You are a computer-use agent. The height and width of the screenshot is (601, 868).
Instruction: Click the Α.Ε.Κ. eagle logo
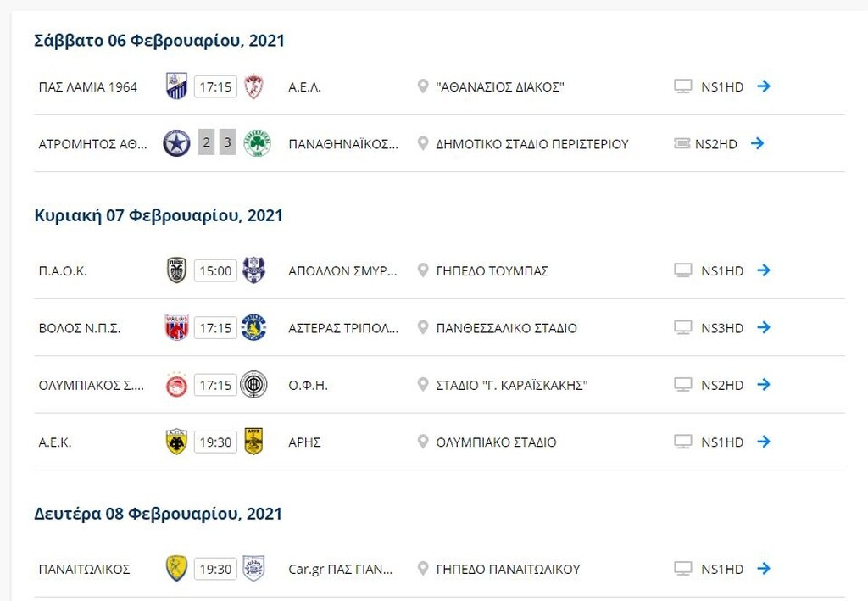pyautogui.click(x=175, y=441)
